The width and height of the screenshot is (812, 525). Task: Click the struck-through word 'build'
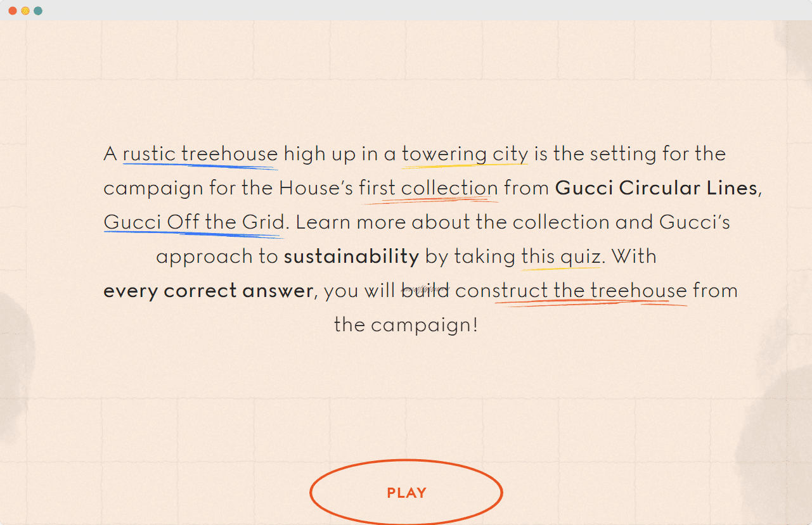coord(425,291)
